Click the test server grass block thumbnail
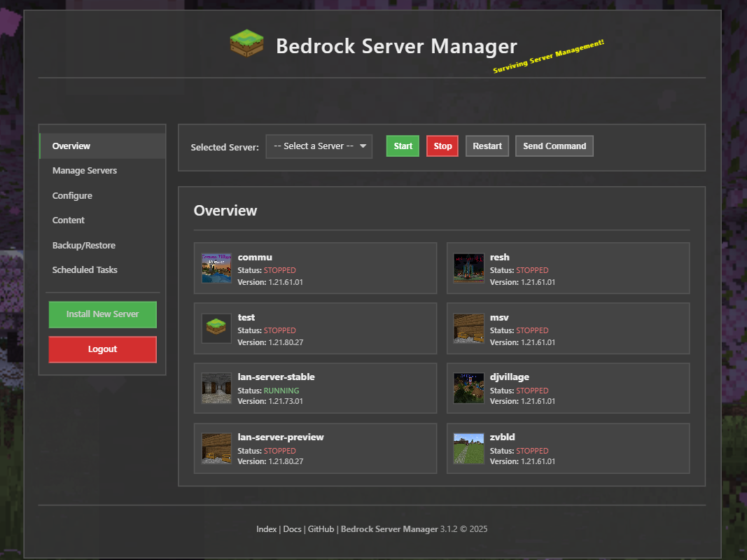 coord(216,328)
